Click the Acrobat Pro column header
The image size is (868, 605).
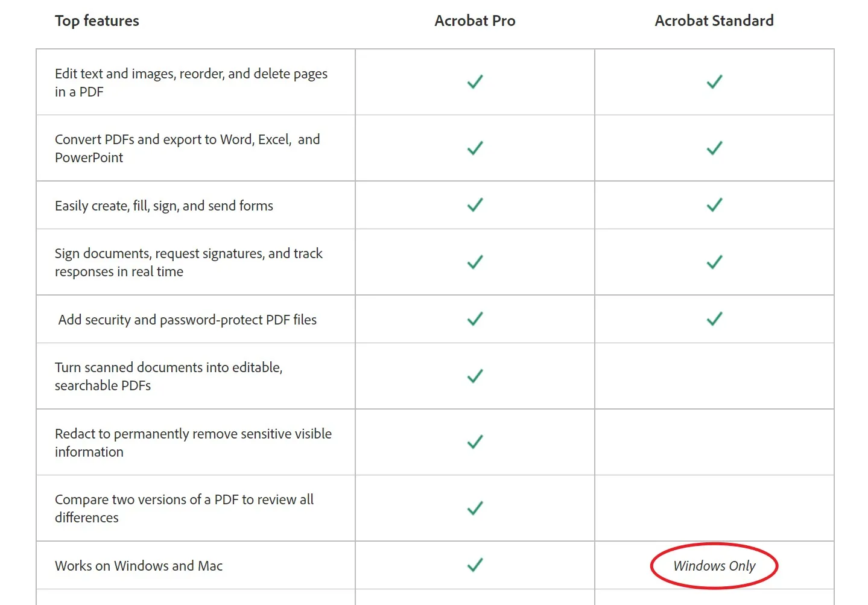(x=475, y=21)
